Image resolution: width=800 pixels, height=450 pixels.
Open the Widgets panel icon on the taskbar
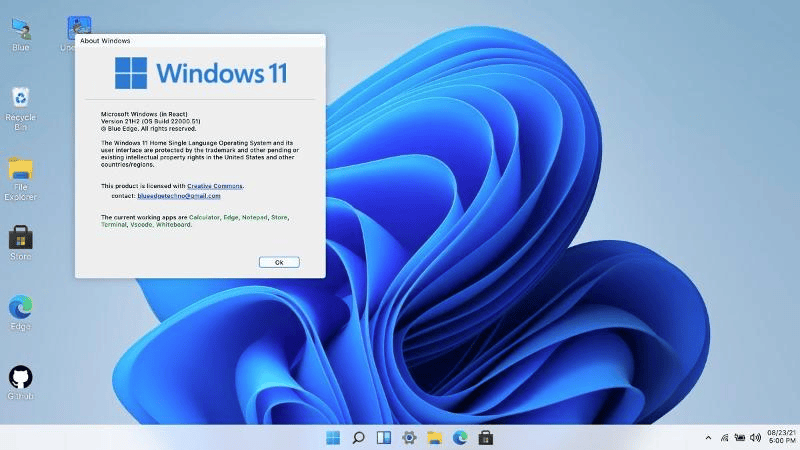pyautogui.click(x=383, y=438)
